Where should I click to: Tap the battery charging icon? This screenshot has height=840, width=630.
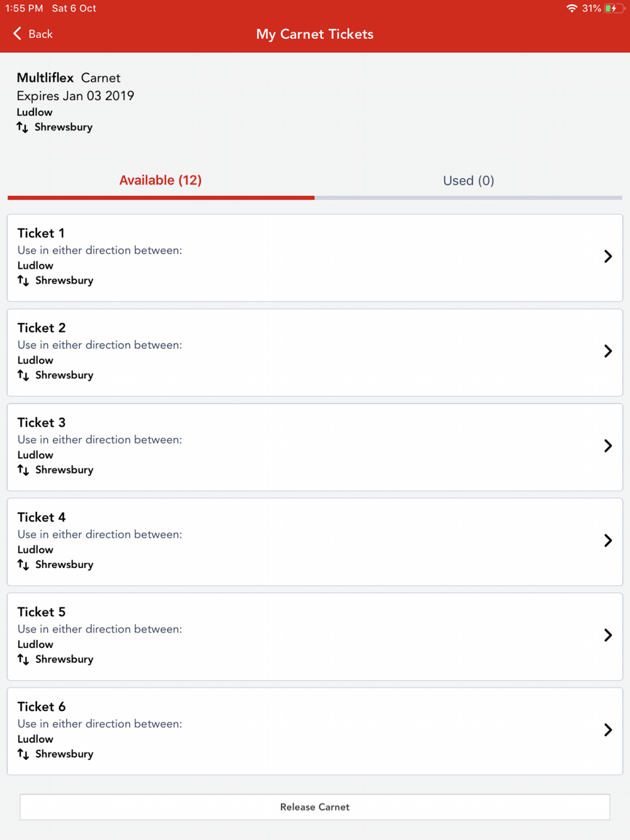pyautogui.click(x=612, y=8)
